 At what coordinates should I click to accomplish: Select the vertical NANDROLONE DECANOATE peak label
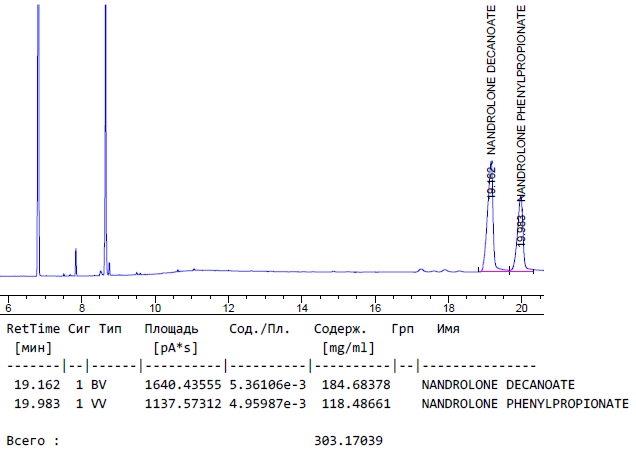pos(491,80)
